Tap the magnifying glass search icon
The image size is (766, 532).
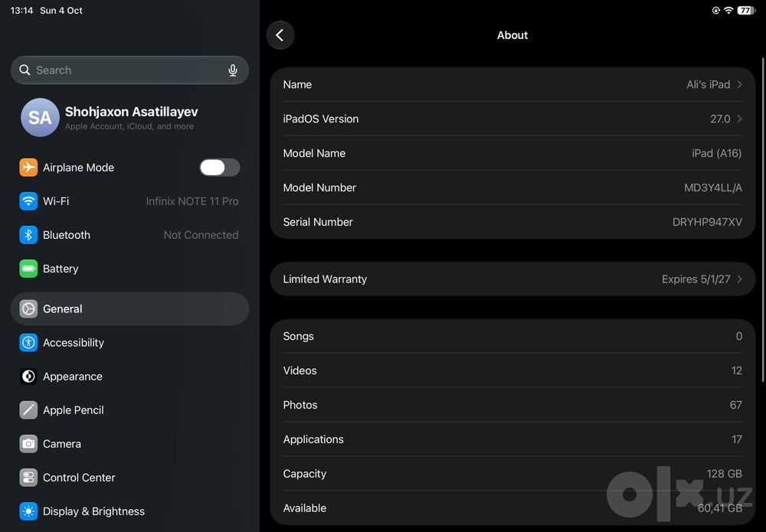tap(25, 70)
